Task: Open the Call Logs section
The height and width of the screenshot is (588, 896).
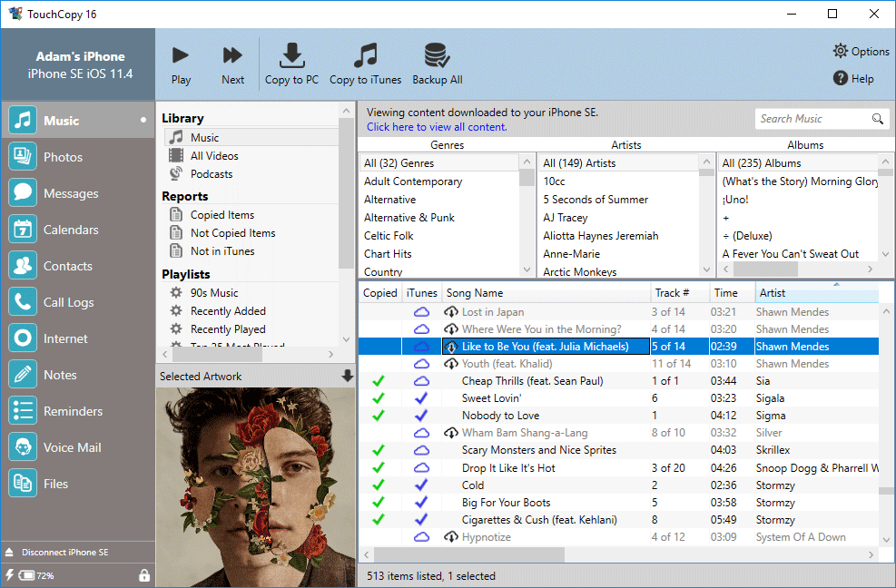Action: tap(78, 302)
